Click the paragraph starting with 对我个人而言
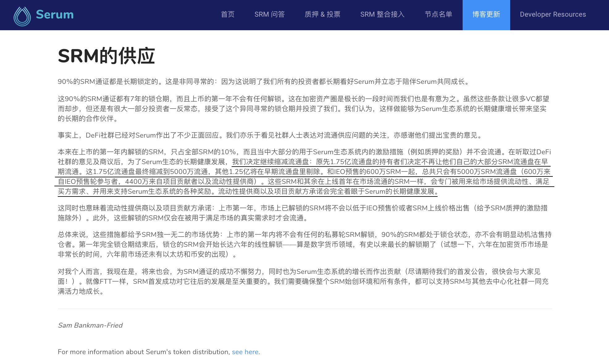 303,282
